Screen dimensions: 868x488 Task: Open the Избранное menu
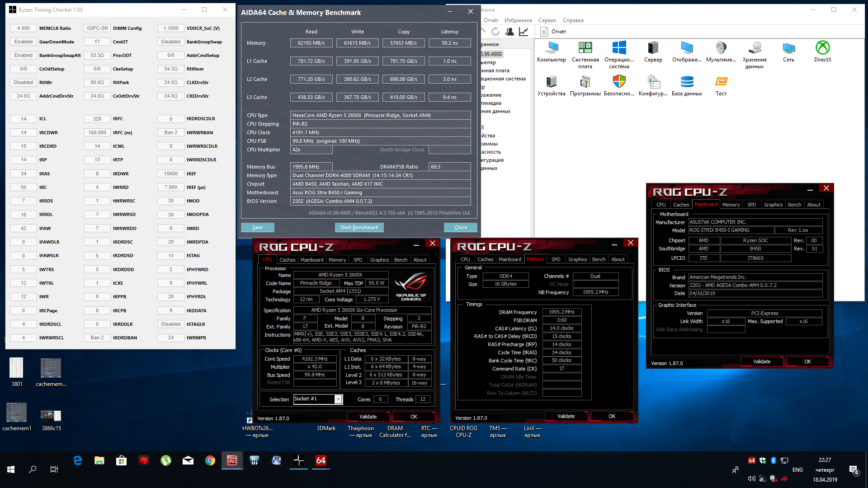point(518,20)
